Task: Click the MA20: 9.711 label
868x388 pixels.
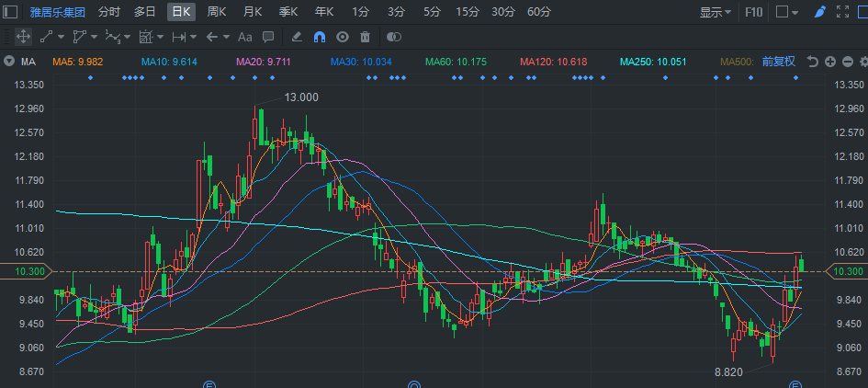Action: 264,63
